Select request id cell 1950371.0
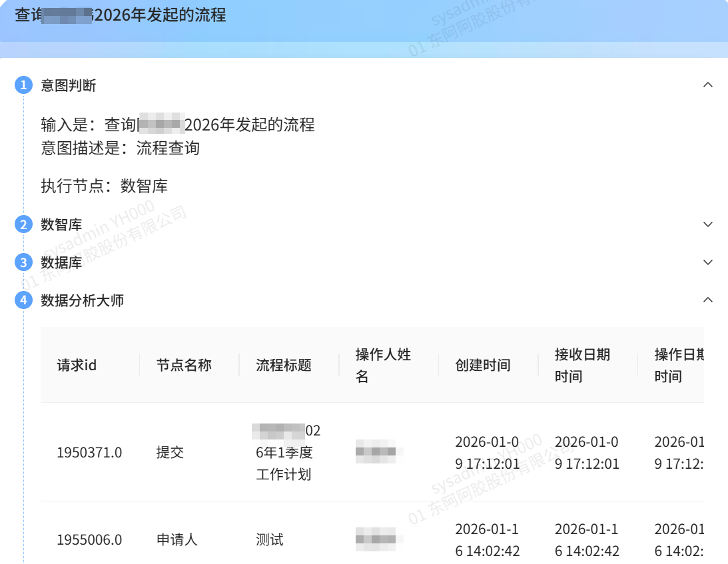The width and height of the screenshot is (728, 564). click(89, 453)
